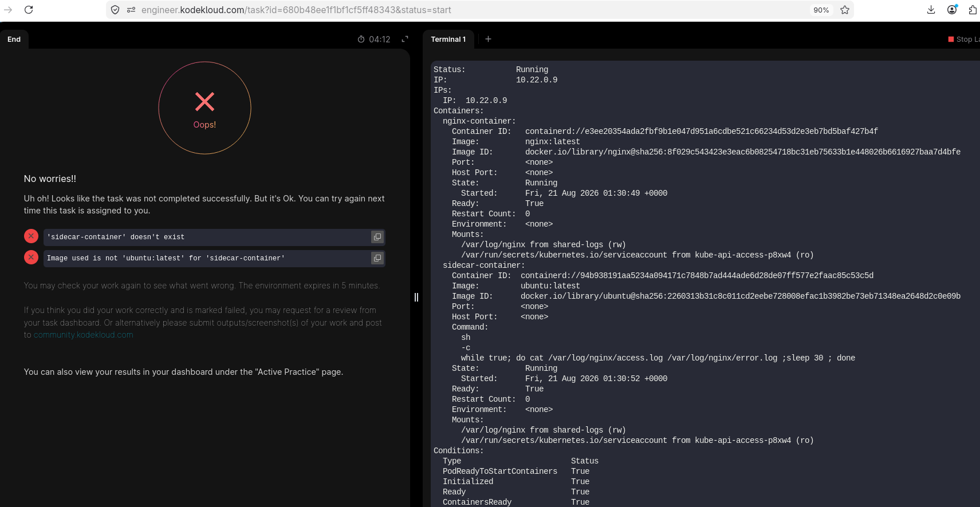Image resolution: width=980 pixels, height=507 pixels.
Task: Click the containerd://94b938191 container ID
Action: coord(697,276)
